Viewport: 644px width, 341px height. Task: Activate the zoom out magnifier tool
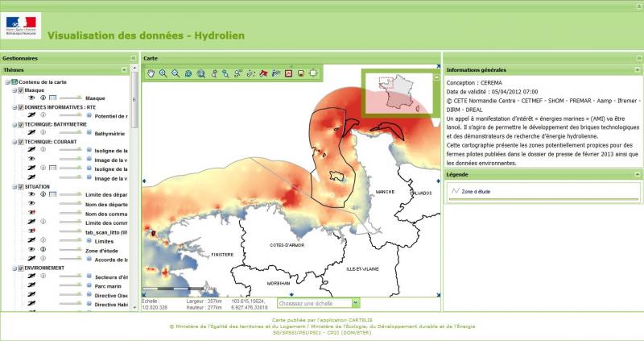(x=175, y=73)
